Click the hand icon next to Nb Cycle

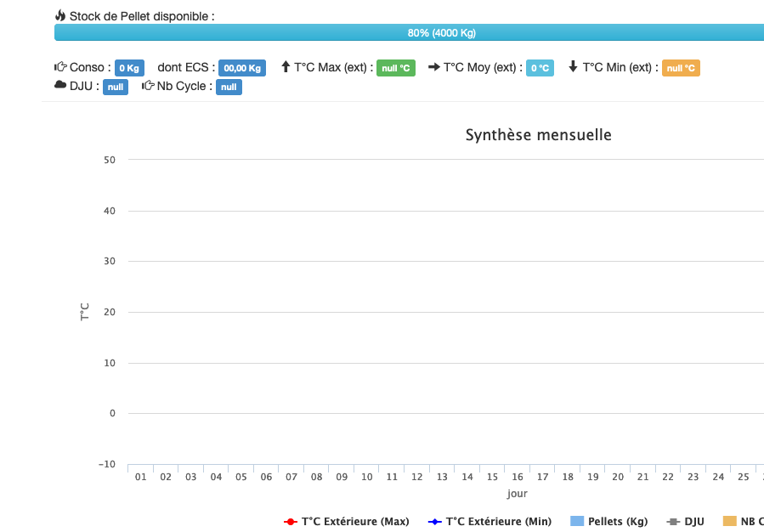148,86
